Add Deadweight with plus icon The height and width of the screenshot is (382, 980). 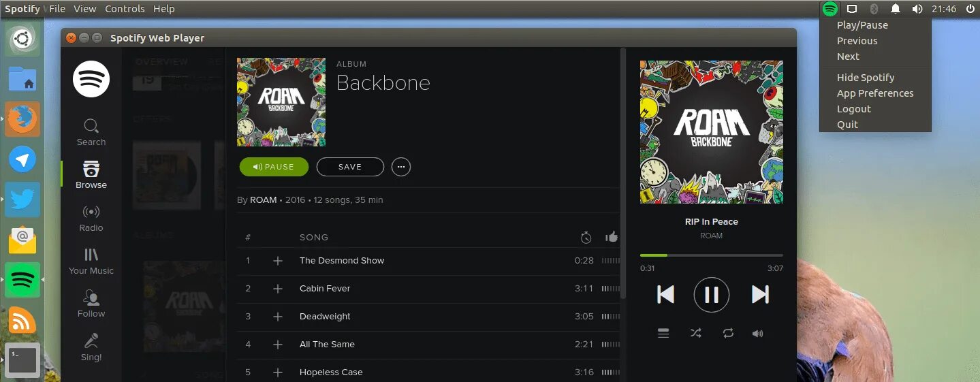[277, 317]
